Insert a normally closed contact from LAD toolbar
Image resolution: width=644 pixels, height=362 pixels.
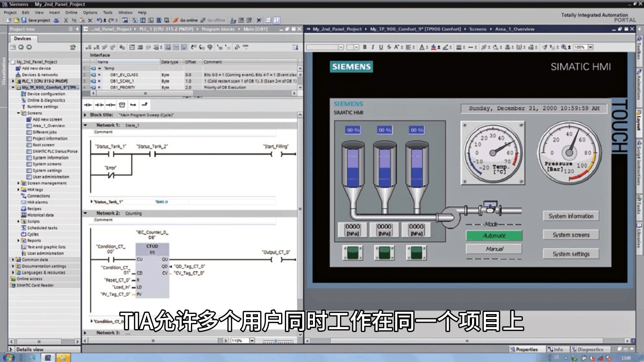click(99, 105)
